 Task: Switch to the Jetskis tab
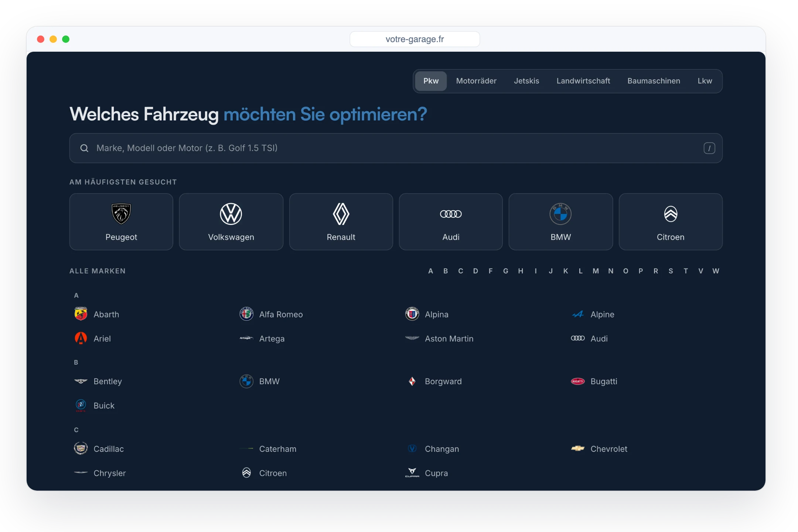coord(526,81)
